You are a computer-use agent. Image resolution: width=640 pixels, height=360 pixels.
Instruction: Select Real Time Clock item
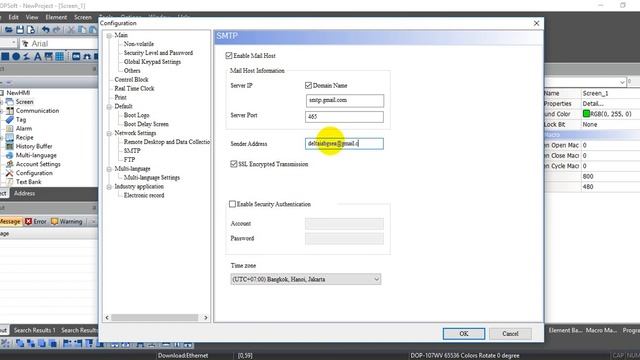tap(134, 88)
